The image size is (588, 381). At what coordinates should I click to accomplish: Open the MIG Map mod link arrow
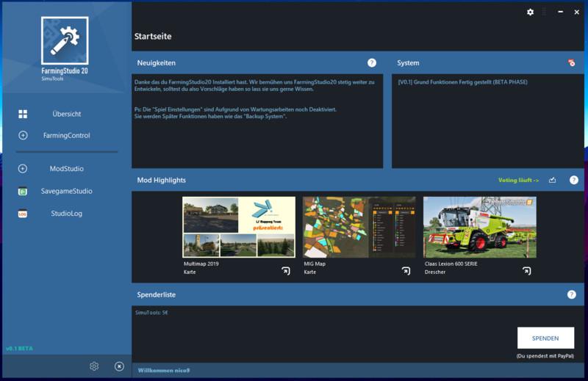coord(406,271)
